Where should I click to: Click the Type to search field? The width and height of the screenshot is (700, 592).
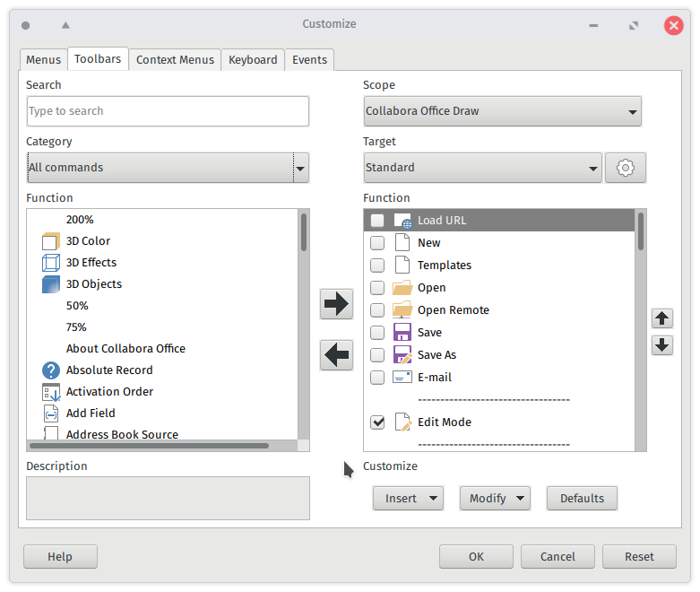(168, 111)
